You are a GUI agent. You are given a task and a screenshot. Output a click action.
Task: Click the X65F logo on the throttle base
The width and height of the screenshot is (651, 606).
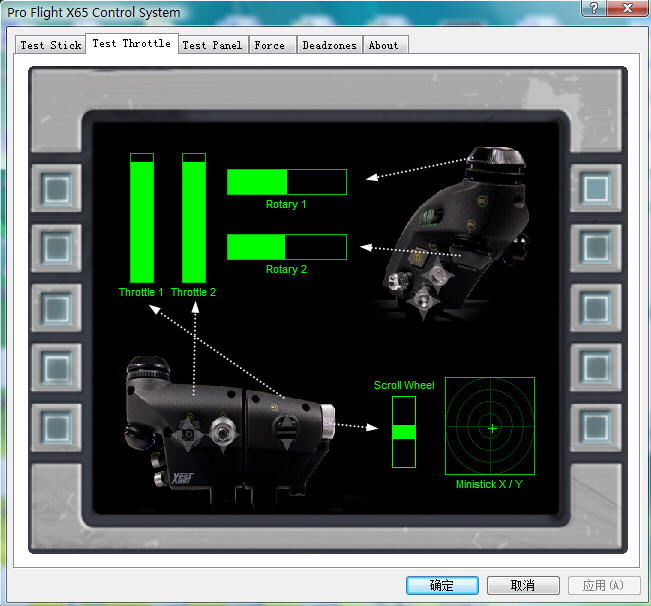[182, 478]
